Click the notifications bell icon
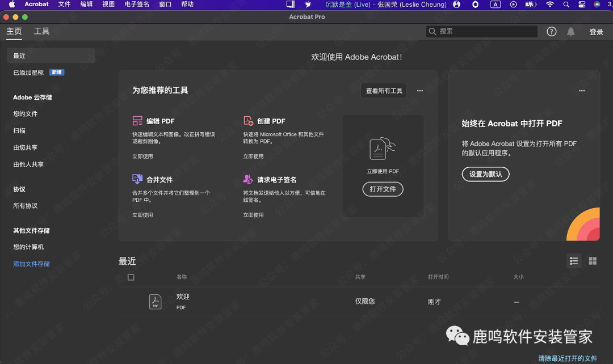Screen dimensions: 613x364 tap(571, 32)
